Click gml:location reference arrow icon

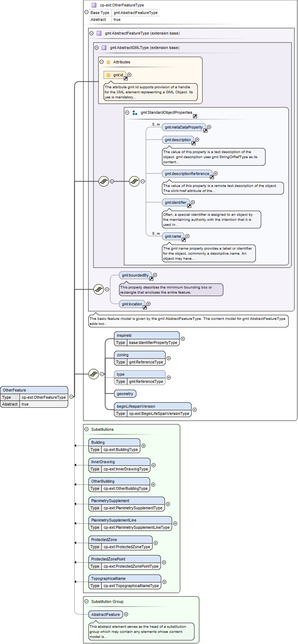coord(145,308)
